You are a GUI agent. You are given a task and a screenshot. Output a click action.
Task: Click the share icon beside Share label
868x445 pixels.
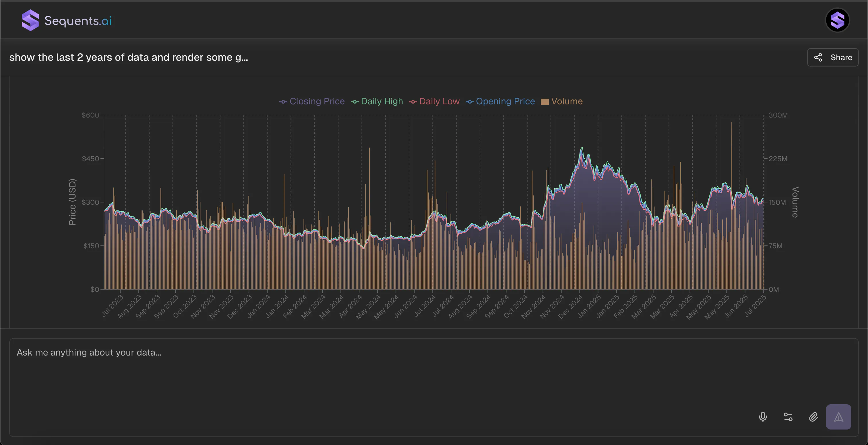click(x=818, y=57)
